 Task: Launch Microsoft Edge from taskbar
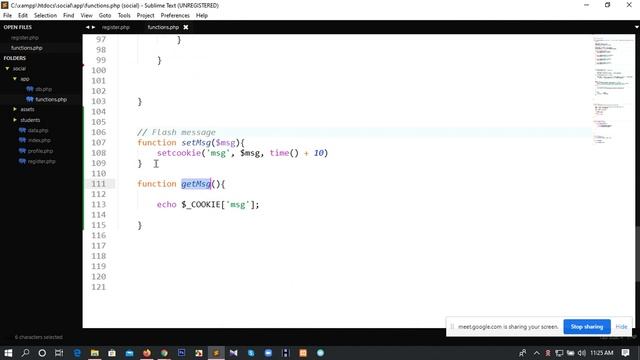pyautogui.click(x=77, y=353)
